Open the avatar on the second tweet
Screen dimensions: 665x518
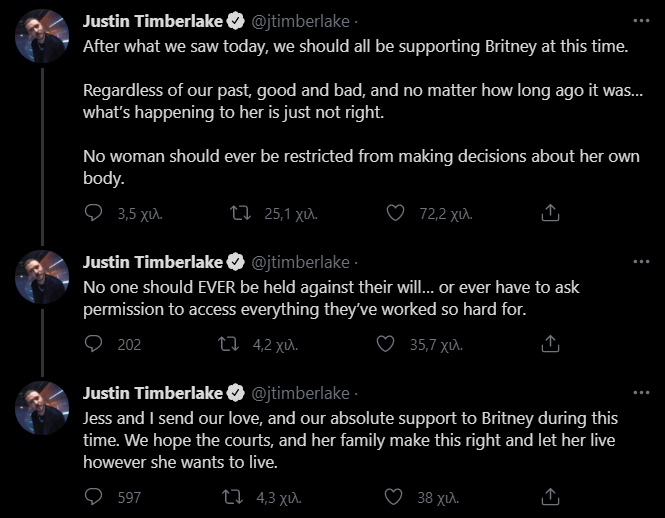[42, 277]
